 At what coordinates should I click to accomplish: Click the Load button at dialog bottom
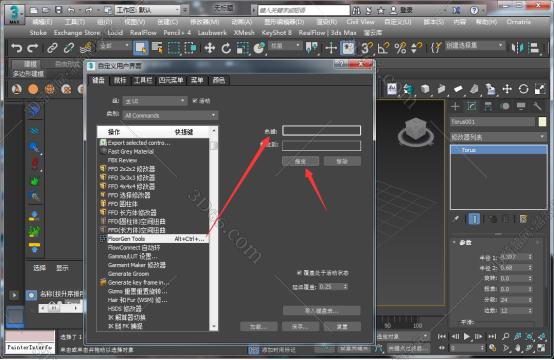click(x=258, y=326)
